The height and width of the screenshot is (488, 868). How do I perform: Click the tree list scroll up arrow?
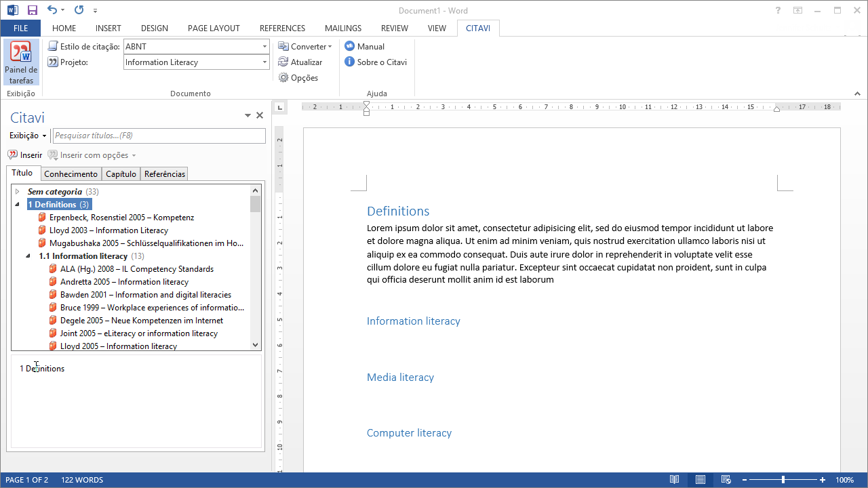256,190
